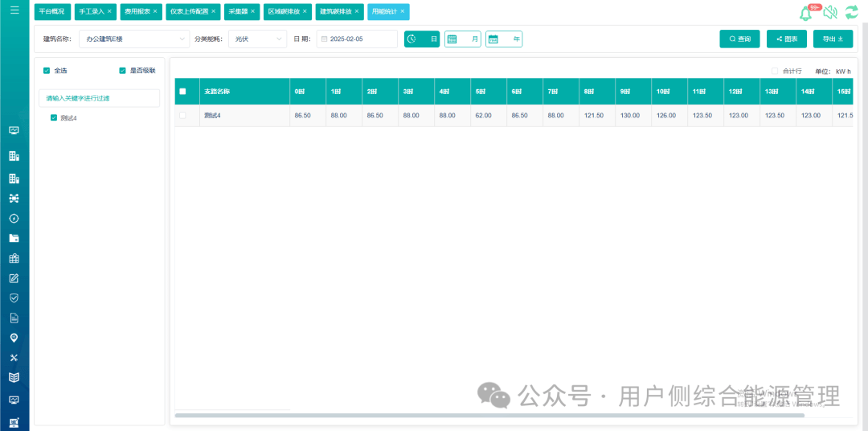Uncheck the 全选 checkbox

(x=47, y=70)
